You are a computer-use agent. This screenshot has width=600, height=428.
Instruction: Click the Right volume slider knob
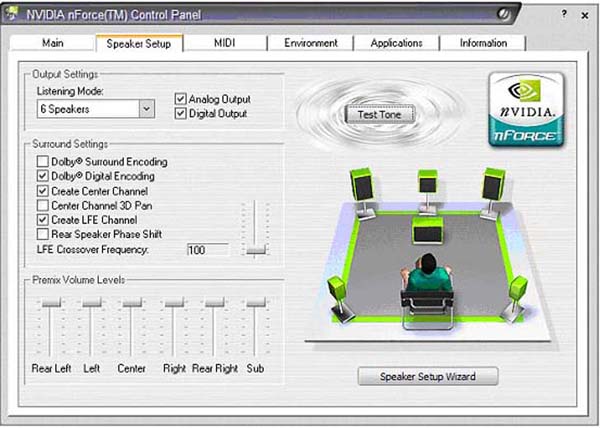click(x=174, y=303)
